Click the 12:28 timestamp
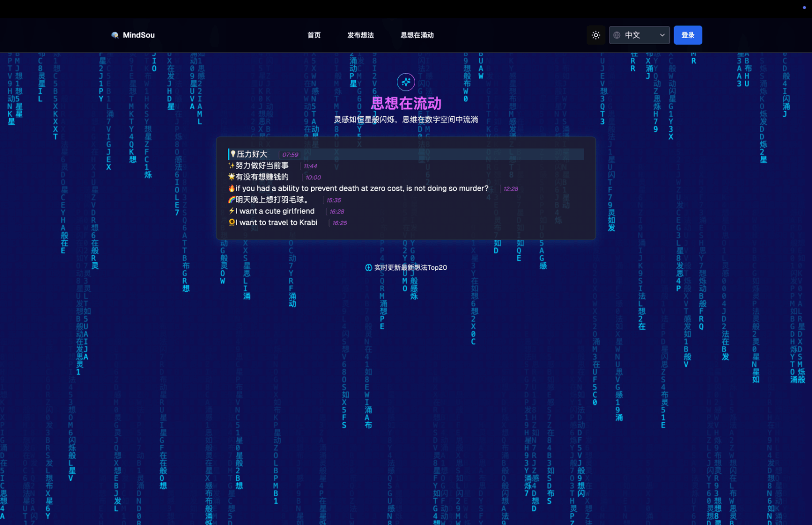This screenshot has height=525, width=812. (x=511, y=189)
